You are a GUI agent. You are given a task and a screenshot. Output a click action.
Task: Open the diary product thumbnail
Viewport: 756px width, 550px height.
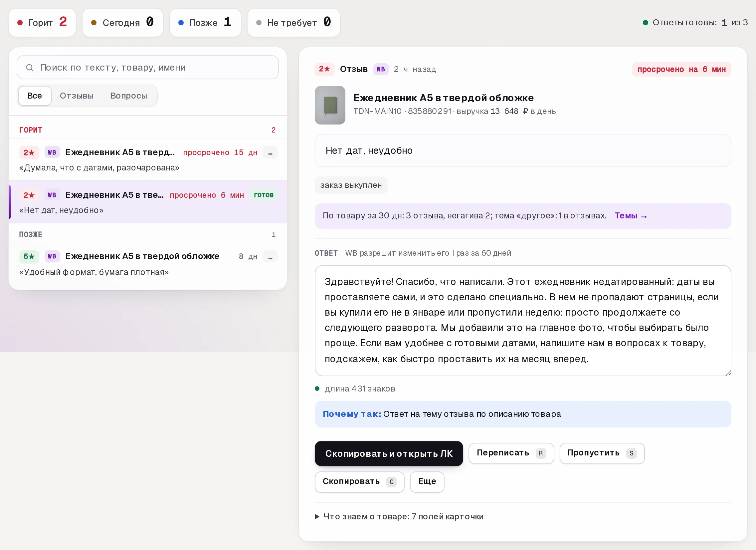click(330, 105)
